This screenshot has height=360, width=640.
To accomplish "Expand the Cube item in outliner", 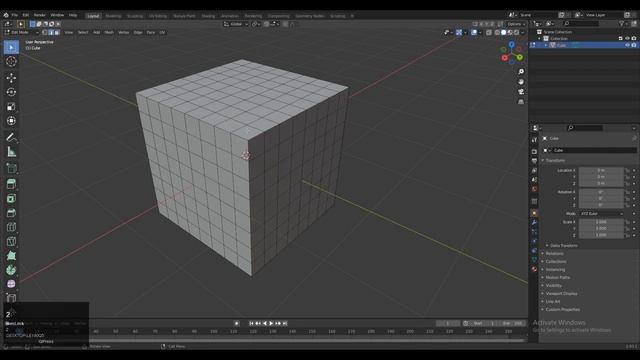I will [546, 45].
